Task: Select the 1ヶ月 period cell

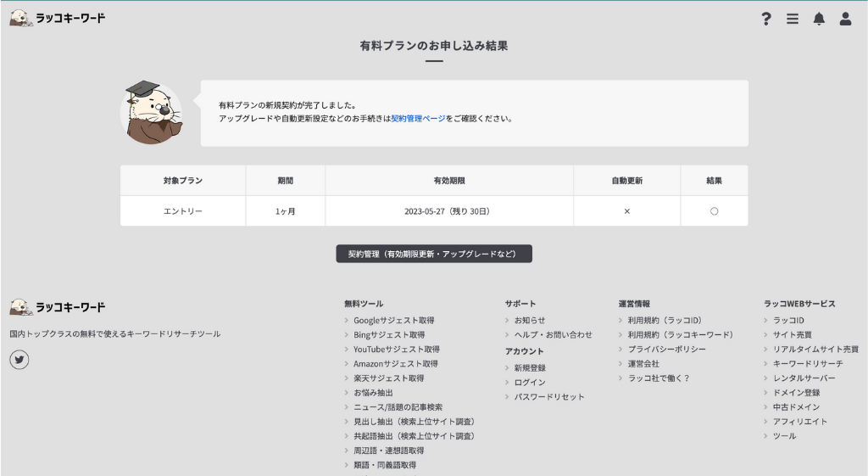Action: tap(285, 211)
